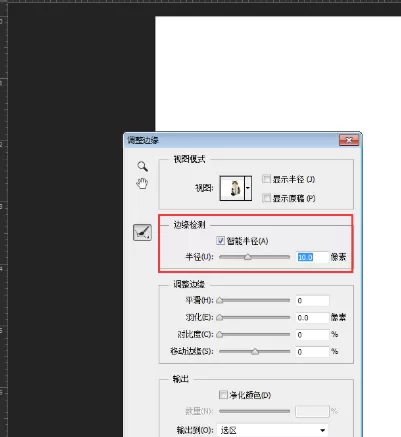Click the 羽化 (E) slider handle
Screen dimensions: 401x437
[219, 317]
